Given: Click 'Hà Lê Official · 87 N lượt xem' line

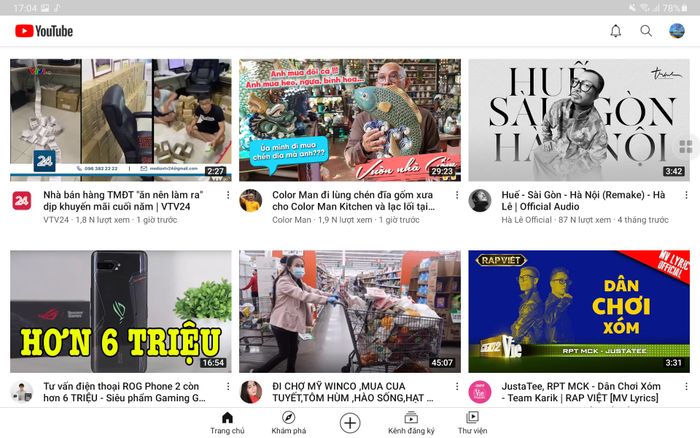Looking at the screenshot, I should (585, 220).
